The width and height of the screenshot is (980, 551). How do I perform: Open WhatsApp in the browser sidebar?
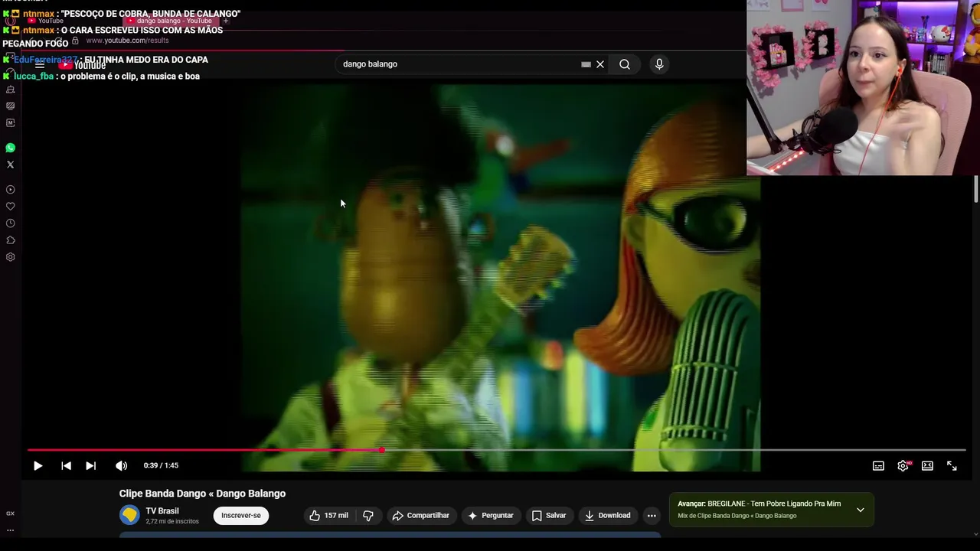pyautogui.click(x=10, y=148)
